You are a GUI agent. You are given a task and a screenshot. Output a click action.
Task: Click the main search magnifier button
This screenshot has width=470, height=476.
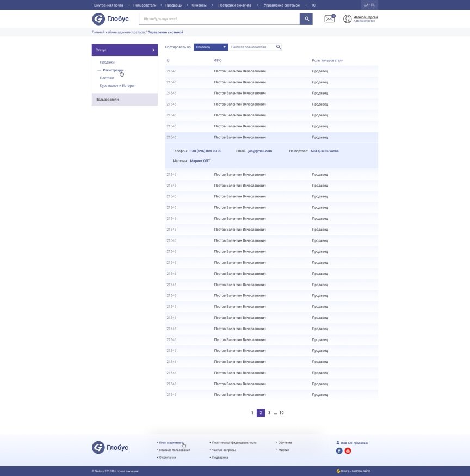(x=306, y=19)
